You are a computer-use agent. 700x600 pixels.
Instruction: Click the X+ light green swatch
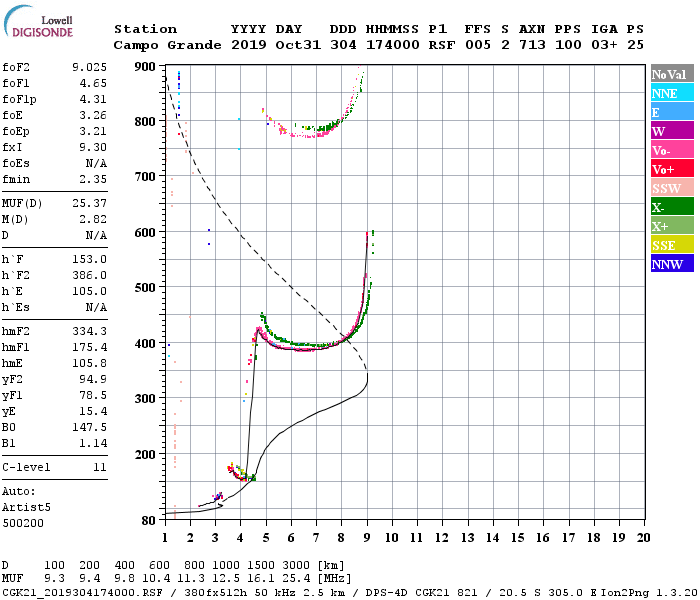coord(672,225)
